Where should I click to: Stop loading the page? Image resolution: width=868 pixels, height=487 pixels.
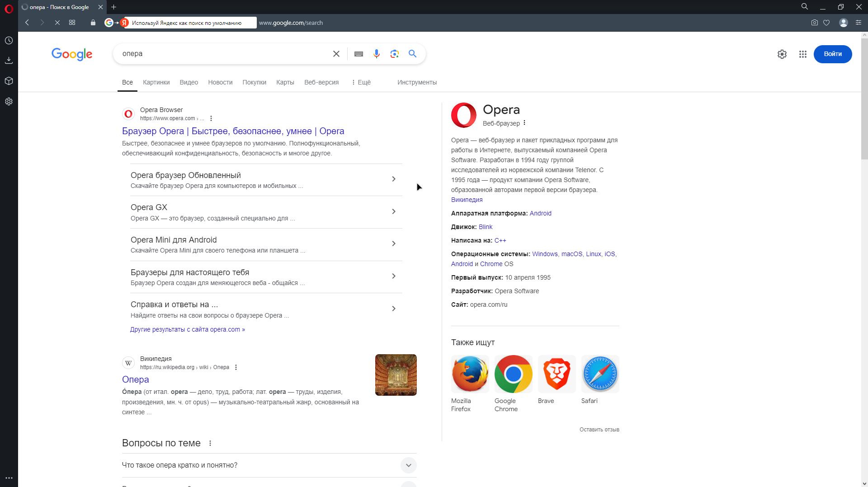pyautogui.click(x=57, y=23)
